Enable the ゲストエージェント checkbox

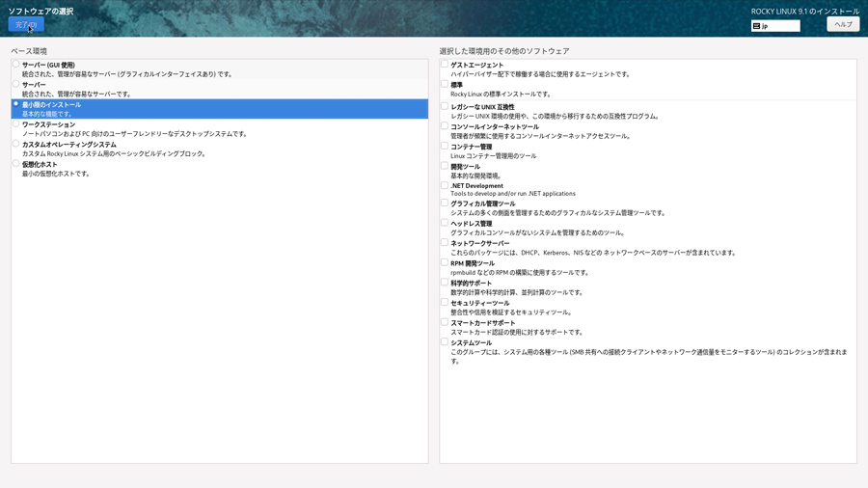point(445,65)
